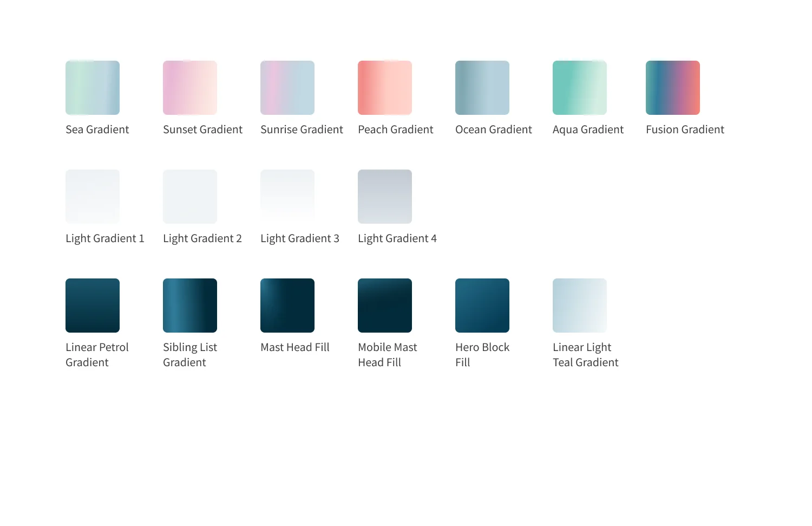Screen dimensions: 812x526
Task: Select the Linear Petrol Gradient swatch
Action: tap(93, 306)
